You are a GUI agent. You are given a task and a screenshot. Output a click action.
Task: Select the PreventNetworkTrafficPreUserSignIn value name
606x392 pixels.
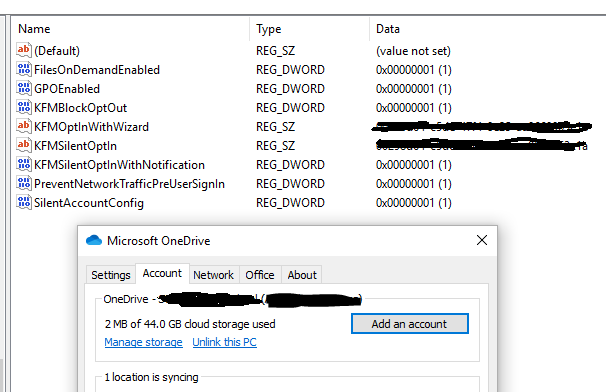pos(129,183)
